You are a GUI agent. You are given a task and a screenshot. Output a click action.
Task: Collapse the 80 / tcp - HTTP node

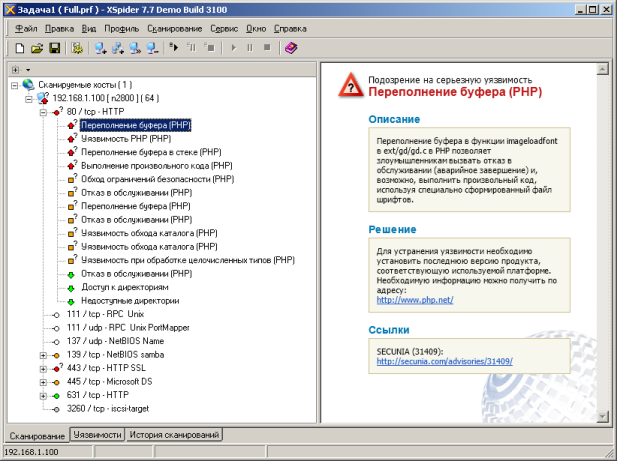(43, 112)
